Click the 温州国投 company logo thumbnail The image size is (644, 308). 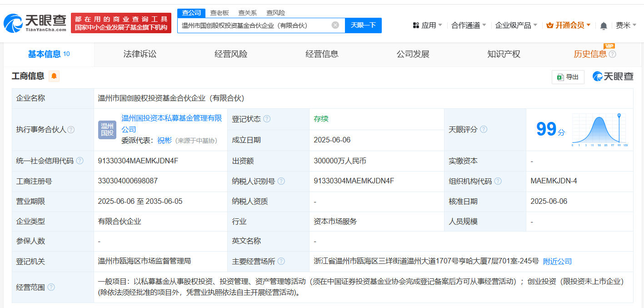[x=107, y=130]
